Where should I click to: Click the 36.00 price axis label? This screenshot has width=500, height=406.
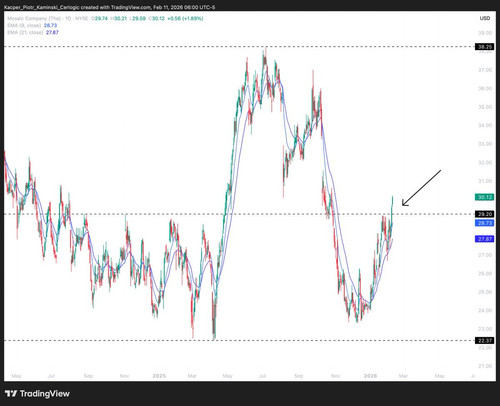tap(485, 88)
